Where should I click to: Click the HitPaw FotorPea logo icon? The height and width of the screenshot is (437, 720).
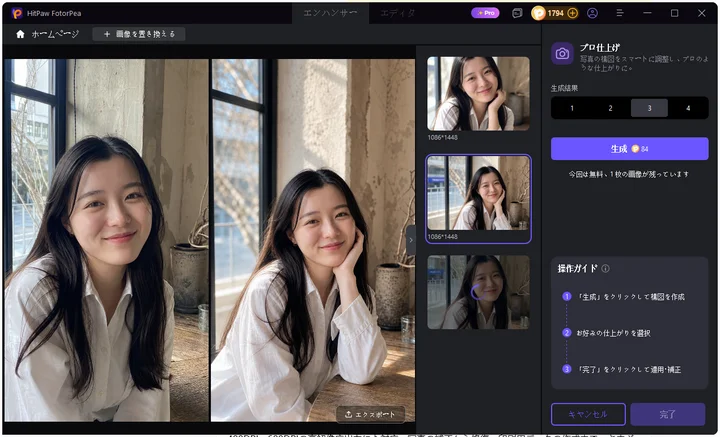pyautogui.click(x=17, y=13)
